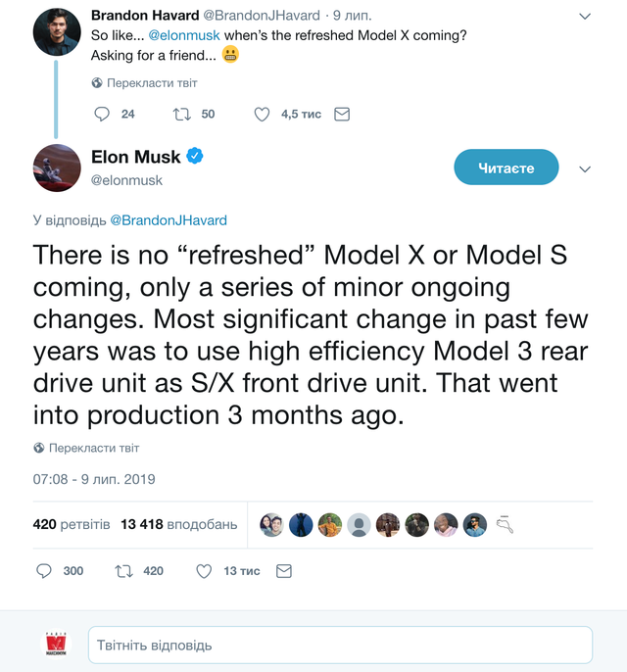Like Brandon Havard's tweet
Screen dimensions: 627x672
262,115
